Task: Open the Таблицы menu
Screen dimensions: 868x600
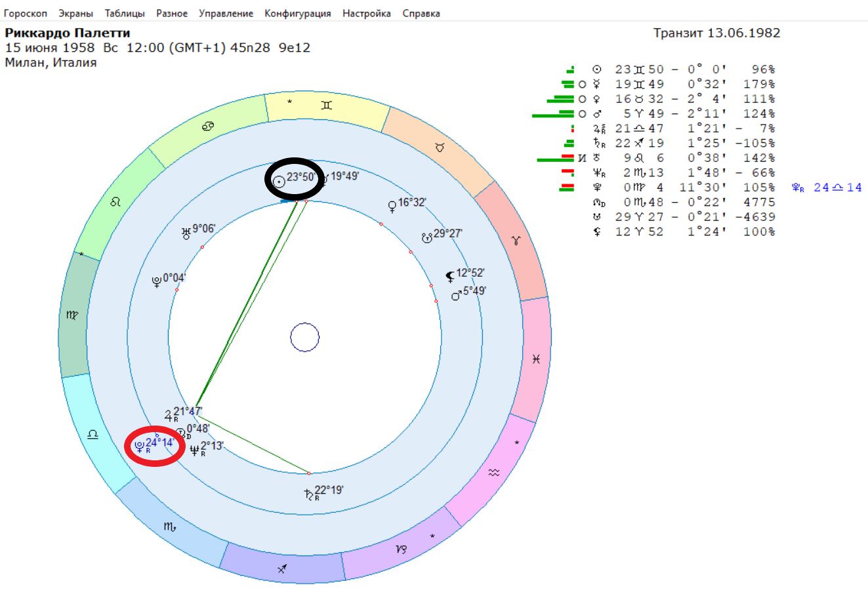Action: [125, 13]
